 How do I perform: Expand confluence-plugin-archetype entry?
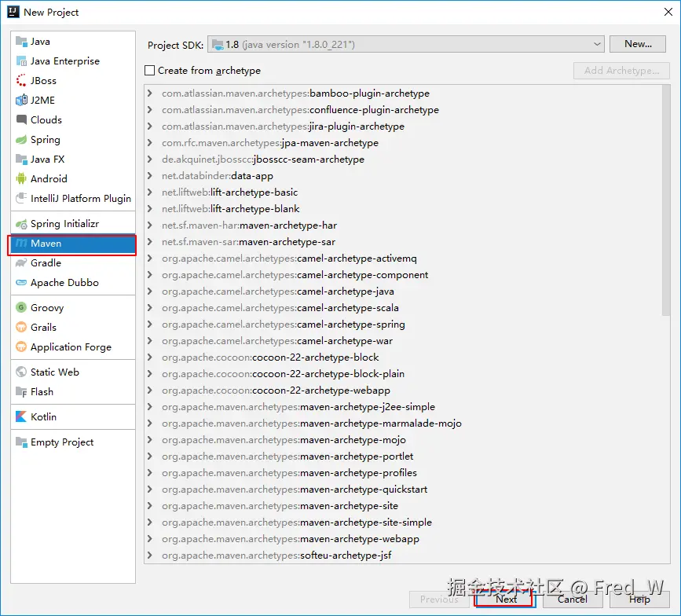tap(150, 109)
